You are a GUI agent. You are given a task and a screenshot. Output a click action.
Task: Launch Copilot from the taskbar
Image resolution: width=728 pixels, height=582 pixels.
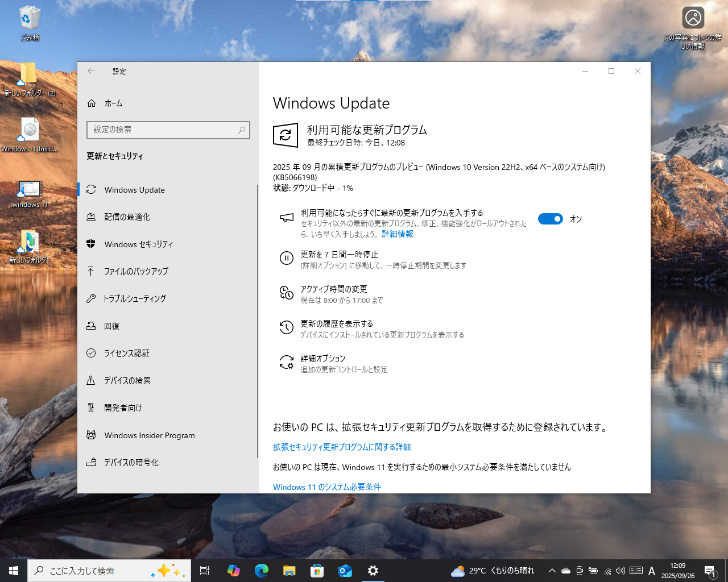(234, 571)
